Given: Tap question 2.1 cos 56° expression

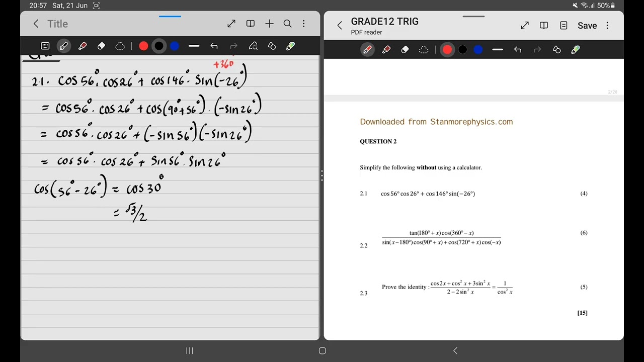Looking at the screenshot, I should [x=428, y=194].
